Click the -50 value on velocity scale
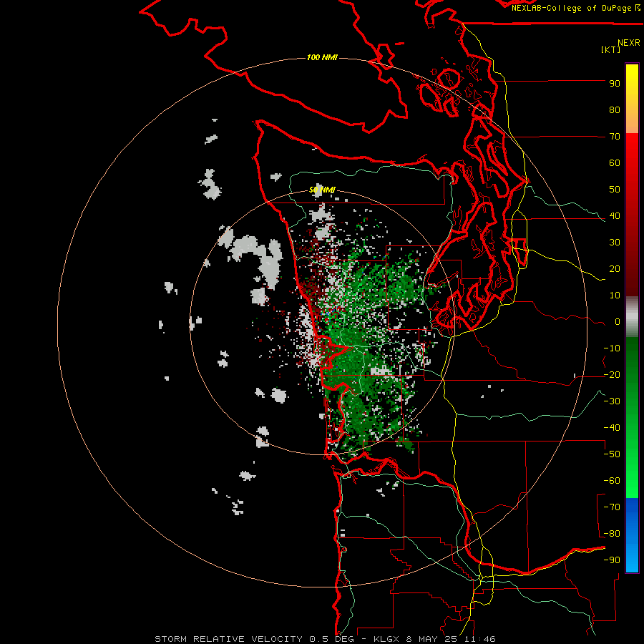The height and width of the screenshot is (644, 644). pos(612,454)
